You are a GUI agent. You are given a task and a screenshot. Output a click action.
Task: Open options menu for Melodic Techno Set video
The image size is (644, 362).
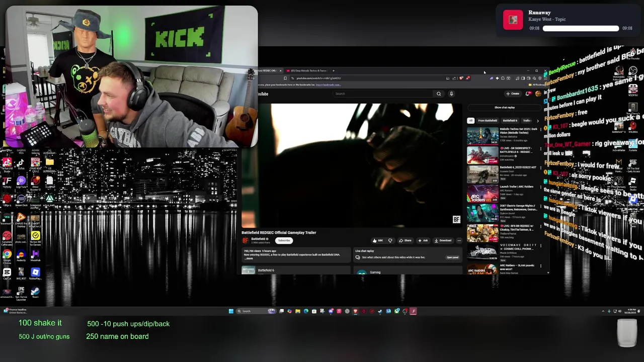coord(541,129)
